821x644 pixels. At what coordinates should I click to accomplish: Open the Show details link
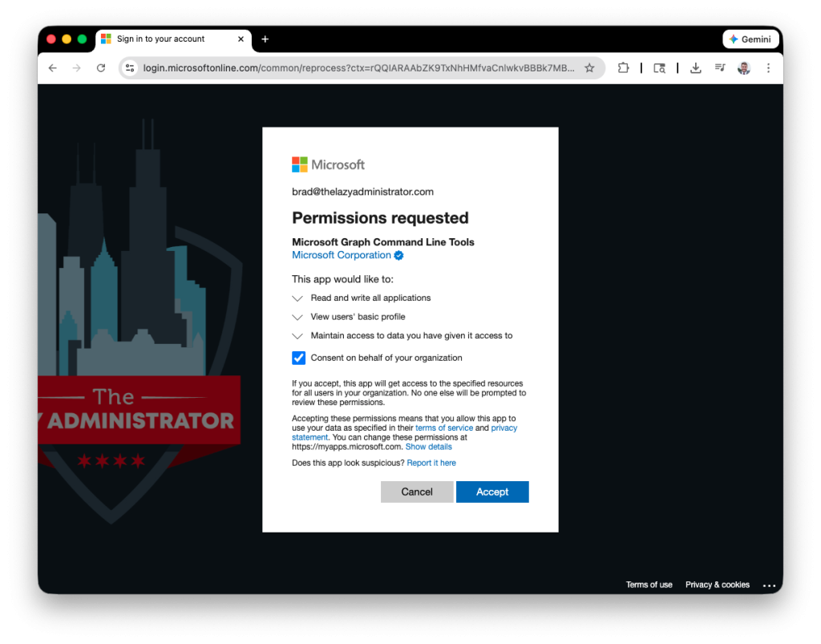428,447
